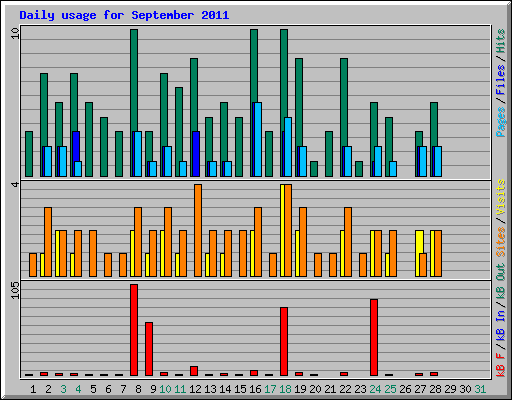512x400 pixels.
Task: Click the green day label "31"
Action: 480,389
